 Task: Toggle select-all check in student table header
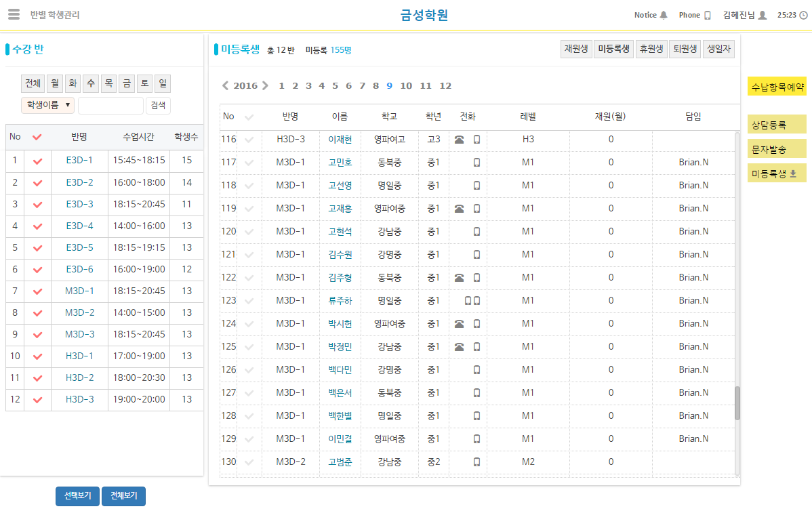[x=249, y=117]
